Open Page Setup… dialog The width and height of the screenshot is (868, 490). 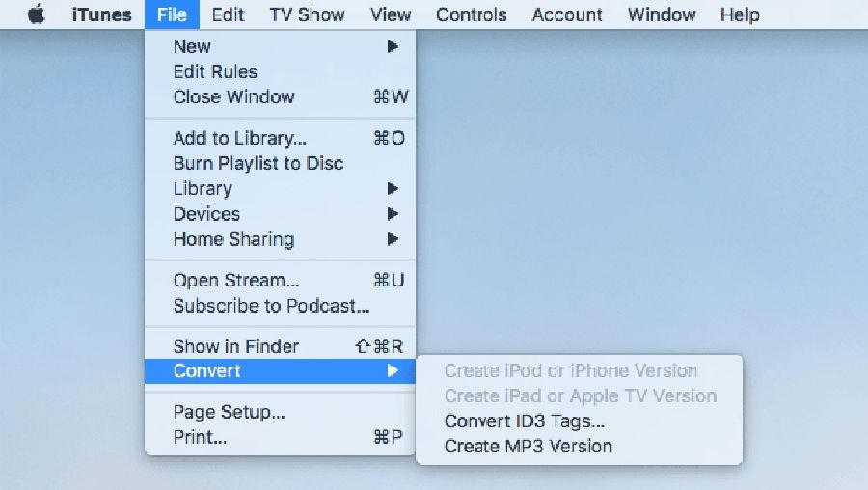[280, 412]
